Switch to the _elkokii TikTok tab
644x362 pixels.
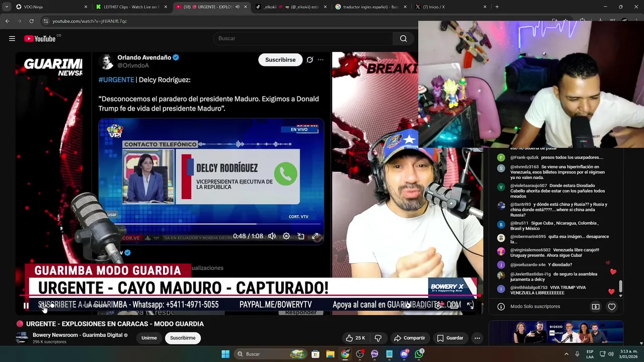coord(291,7)
